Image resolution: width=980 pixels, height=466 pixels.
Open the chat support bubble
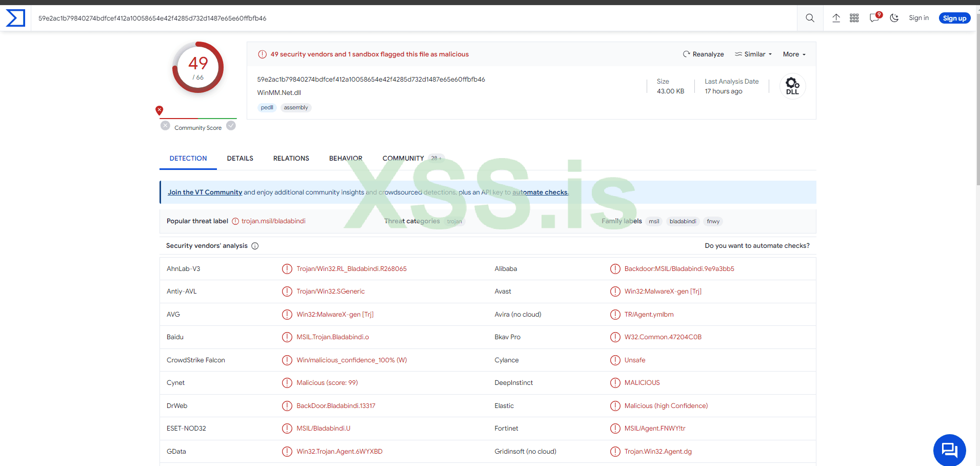click(950, 450)
